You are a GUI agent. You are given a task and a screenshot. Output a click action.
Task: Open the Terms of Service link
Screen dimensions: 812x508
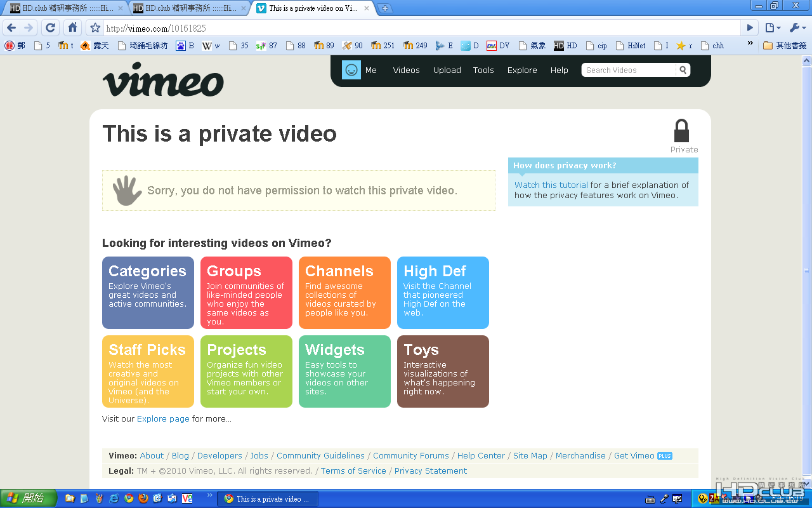(x=353, y=471)
